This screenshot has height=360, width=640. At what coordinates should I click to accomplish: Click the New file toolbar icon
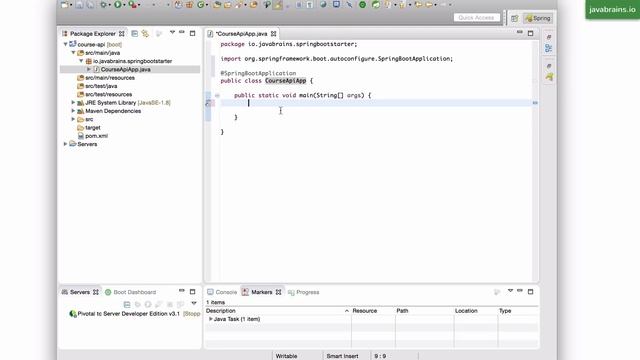pyautogui.click(x=64, y=4)
